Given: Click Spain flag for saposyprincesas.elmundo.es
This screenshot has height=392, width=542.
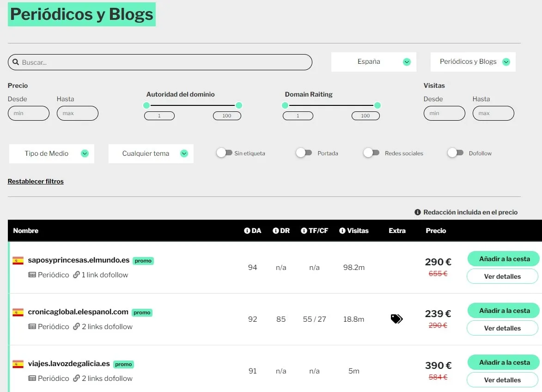Looking at the screenshot, I should point(18,260).
